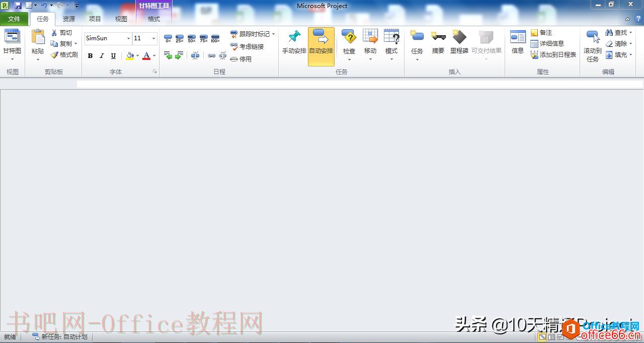Click the unlink tasks icon

pyautogui.click(x=222, y=56)
